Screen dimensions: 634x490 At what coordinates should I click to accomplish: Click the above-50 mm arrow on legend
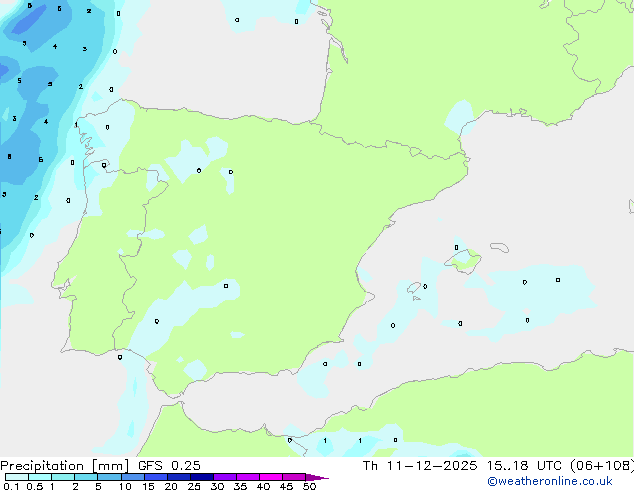click(x=317, y=477)
